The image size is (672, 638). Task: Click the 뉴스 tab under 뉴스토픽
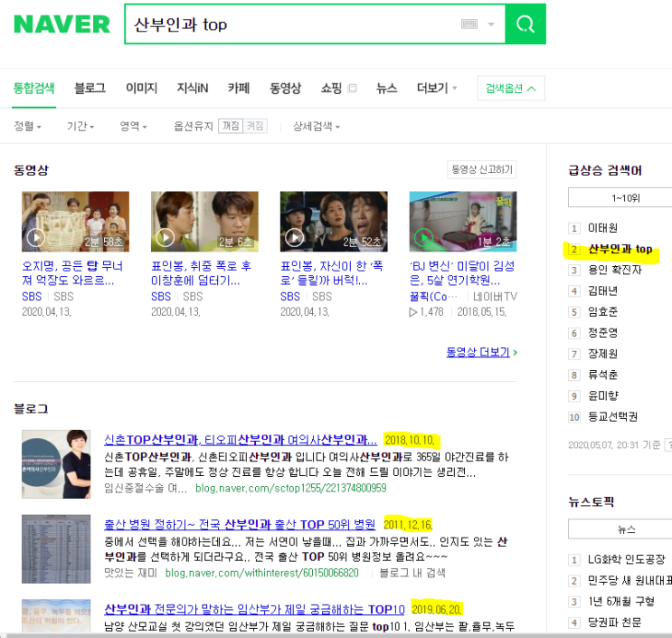(626, 529)
